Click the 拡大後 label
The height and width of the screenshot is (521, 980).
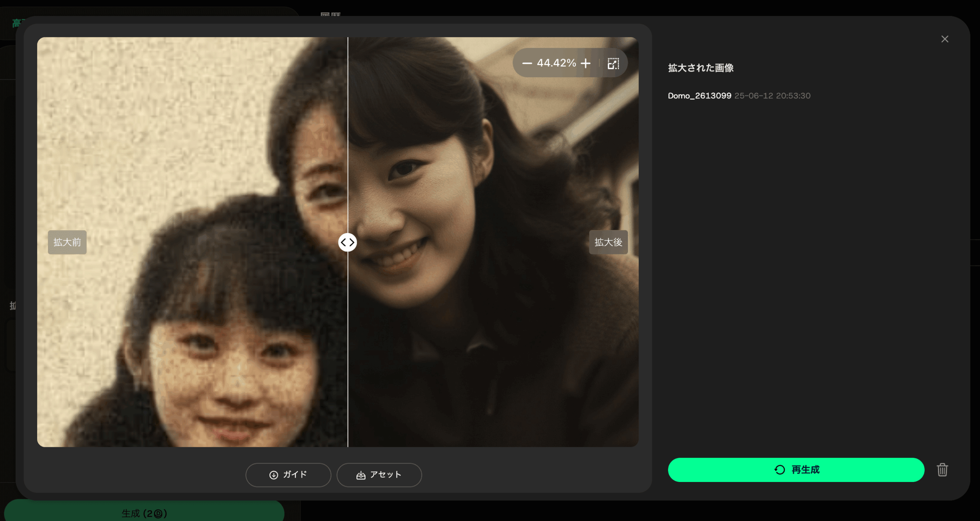point(608,242)
